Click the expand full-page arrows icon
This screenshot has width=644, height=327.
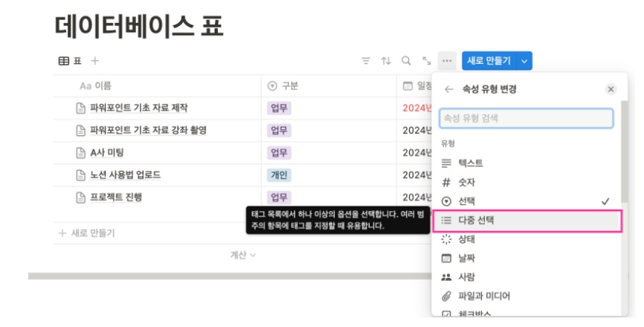click(x=427, y=61)
